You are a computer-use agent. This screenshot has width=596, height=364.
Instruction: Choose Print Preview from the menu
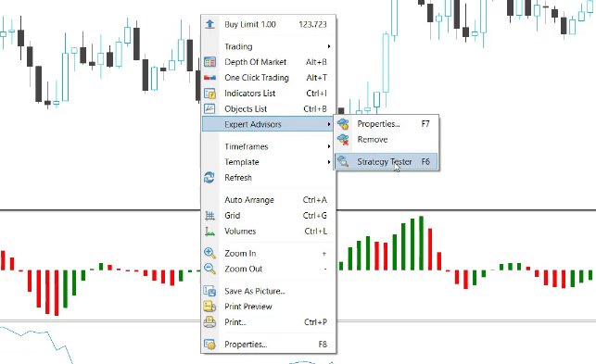coord(269,307)
